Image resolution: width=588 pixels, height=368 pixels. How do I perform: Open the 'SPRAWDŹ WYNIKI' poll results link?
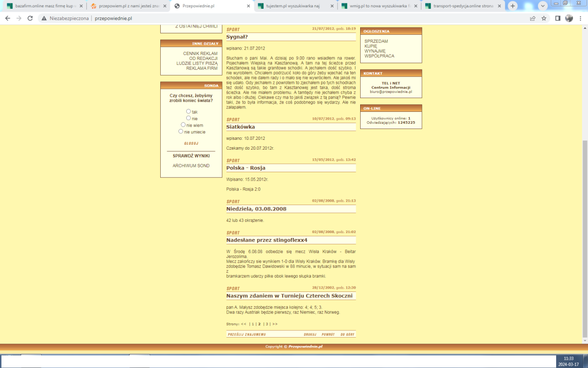click(191, 156)
